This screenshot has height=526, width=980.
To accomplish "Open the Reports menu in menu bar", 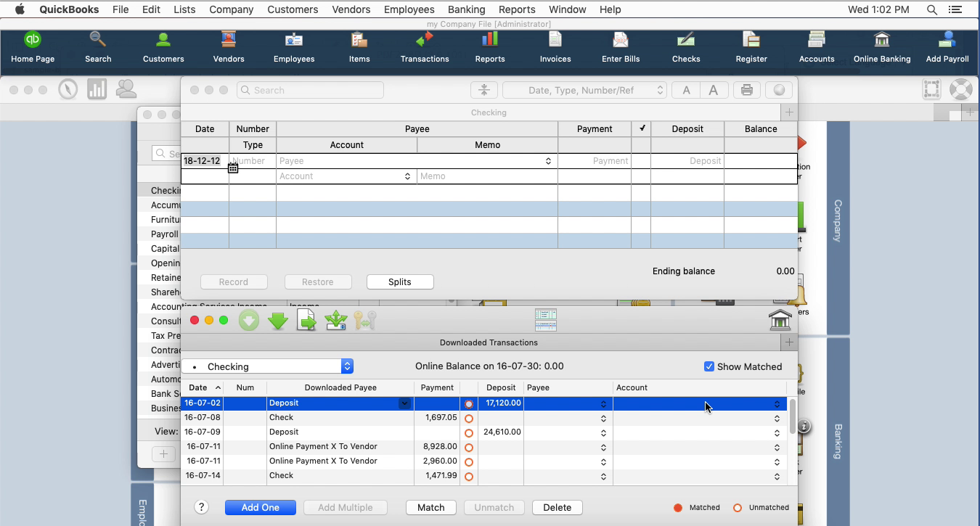I will [517, 9].
